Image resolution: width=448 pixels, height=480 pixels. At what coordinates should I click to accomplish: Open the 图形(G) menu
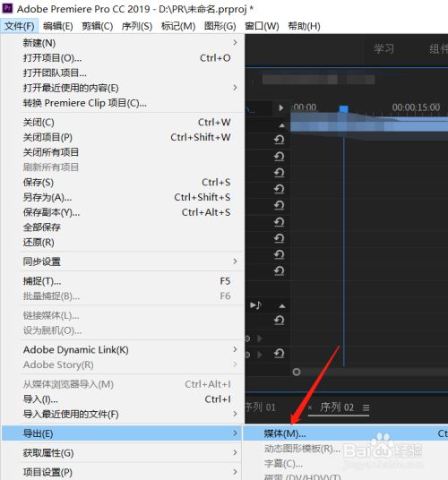tap(220, 26)
